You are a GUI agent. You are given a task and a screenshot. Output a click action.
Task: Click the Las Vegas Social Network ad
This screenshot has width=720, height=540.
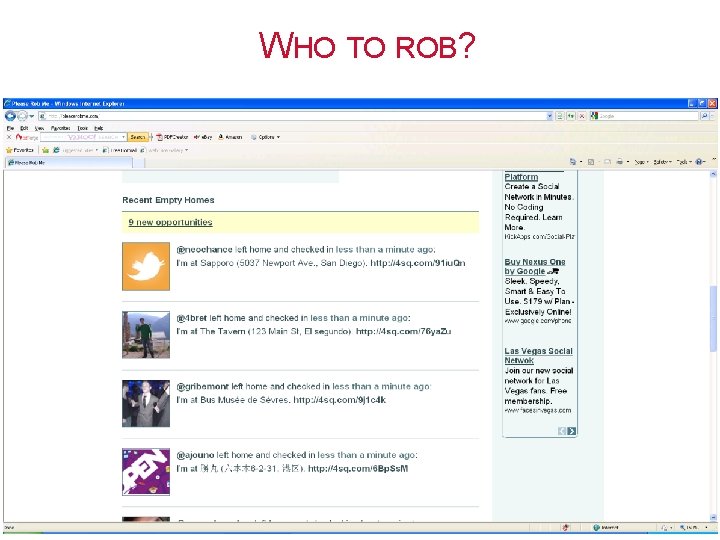538,356
